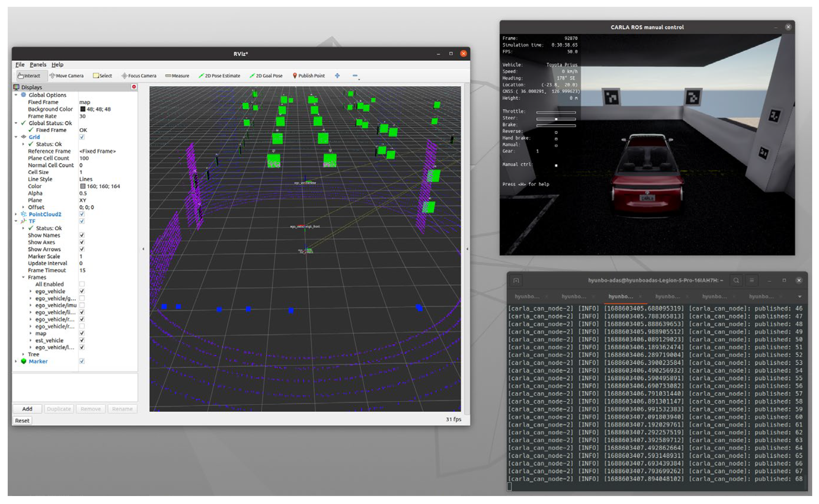Expand the PointCloud2 display item
The height and width of the screenshot is (504, 819).
coord(16,214)
